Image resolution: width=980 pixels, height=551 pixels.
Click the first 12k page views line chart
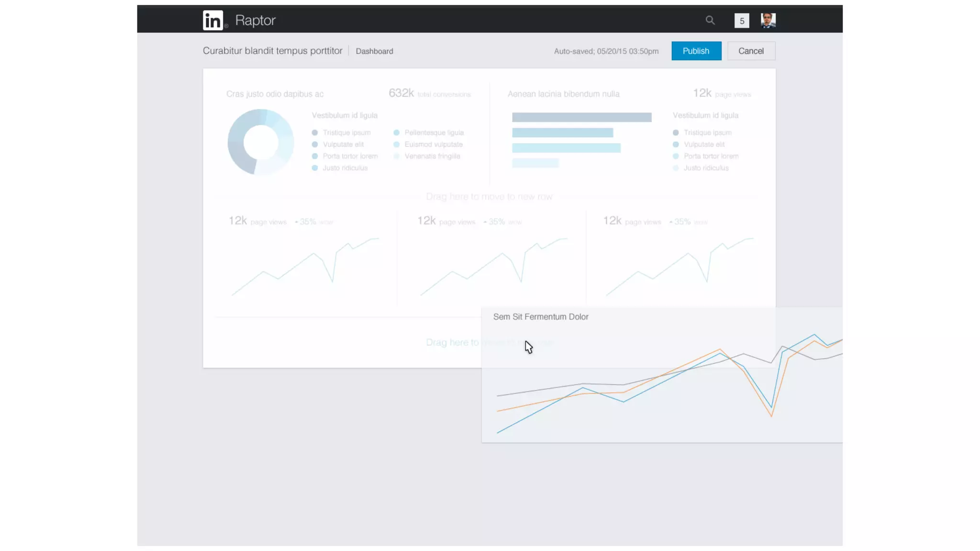click(305, 265)
